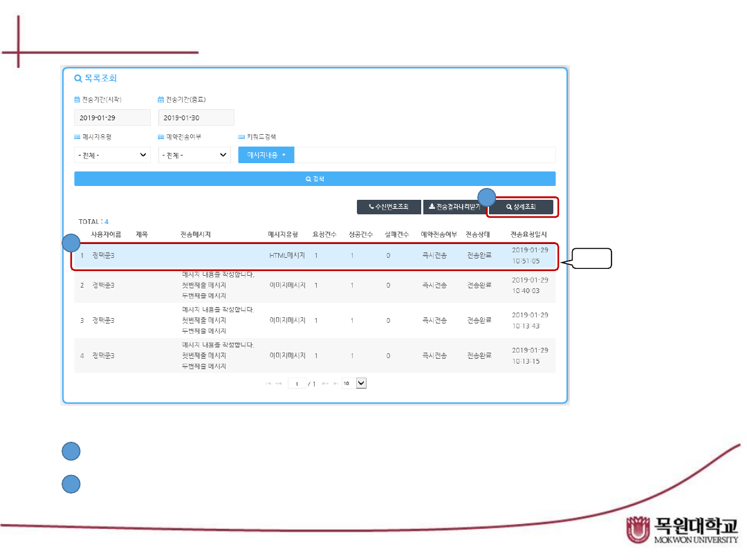Click the first page pagination icon

[268, 383]
